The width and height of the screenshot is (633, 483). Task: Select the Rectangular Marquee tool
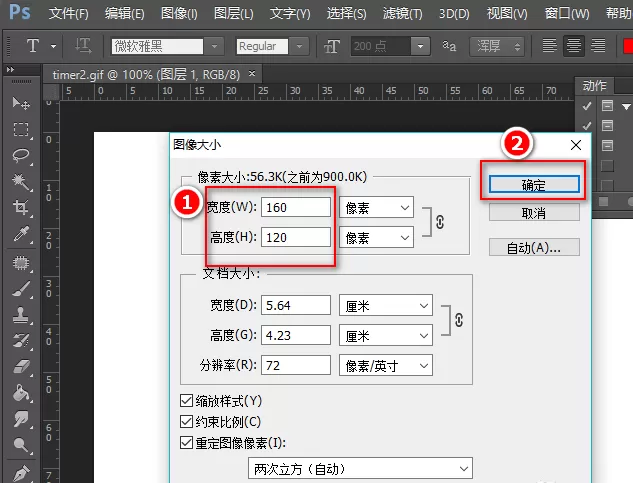(21, 130)
